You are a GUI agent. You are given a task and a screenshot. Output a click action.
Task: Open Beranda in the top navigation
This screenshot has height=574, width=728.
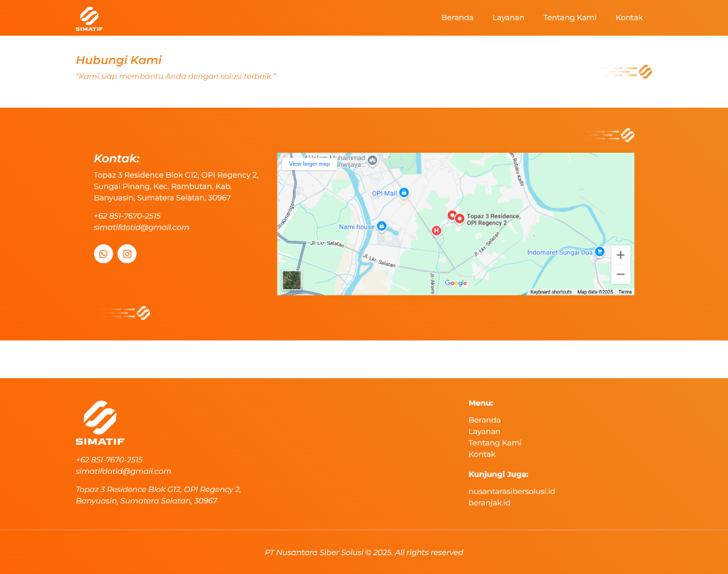click(457, 17)
